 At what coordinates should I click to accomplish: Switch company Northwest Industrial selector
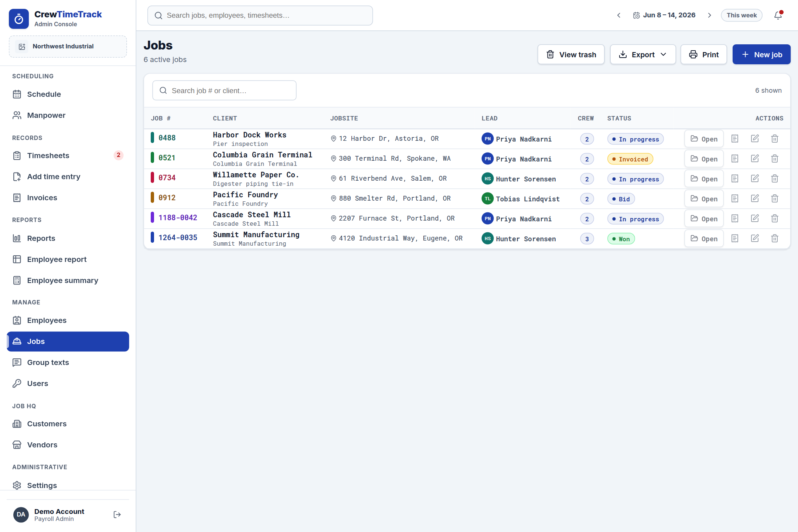(x=68, y=47)
